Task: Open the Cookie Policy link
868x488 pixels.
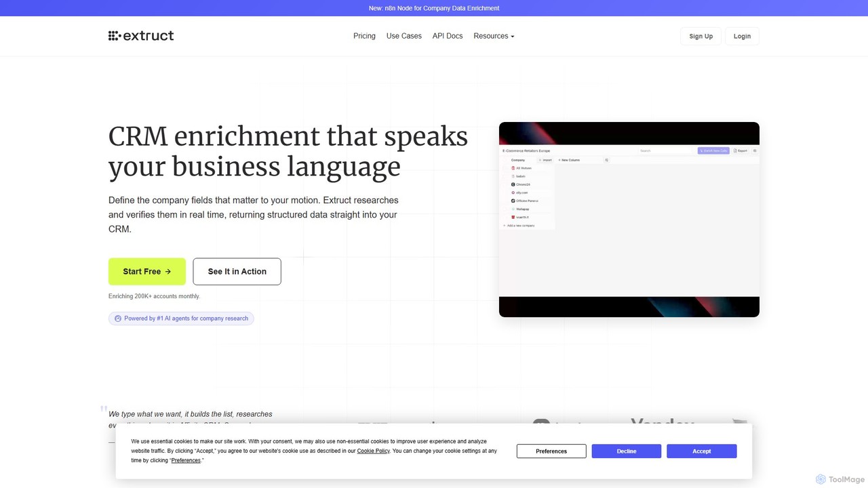Action: coord(374,451)
